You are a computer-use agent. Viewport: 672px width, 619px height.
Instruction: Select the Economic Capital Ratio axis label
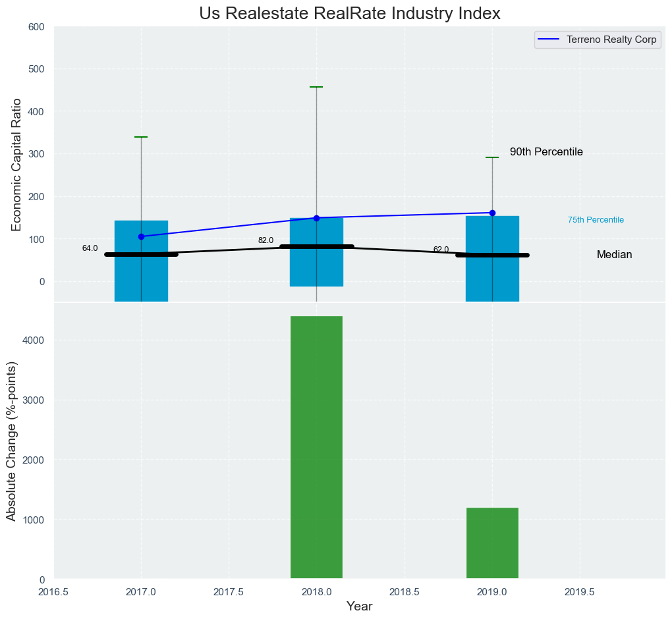17,165
